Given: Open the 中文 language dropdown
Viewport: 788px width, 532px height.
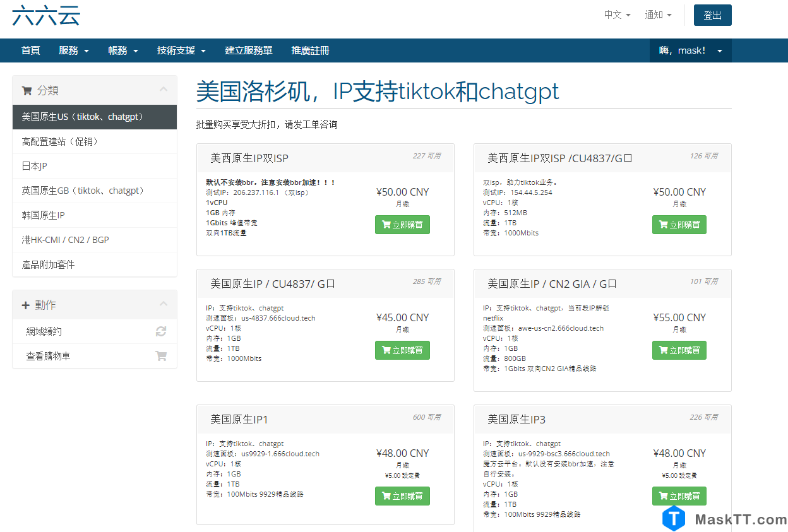Looking at the screenshot, I should coord(617,15).
